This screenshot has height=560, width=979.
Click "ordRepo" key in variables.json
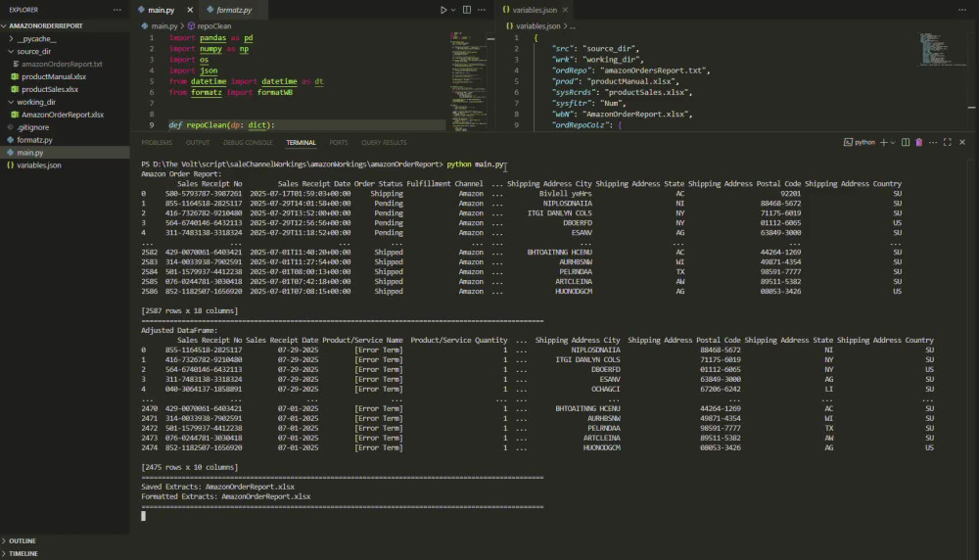coord(570,70)
